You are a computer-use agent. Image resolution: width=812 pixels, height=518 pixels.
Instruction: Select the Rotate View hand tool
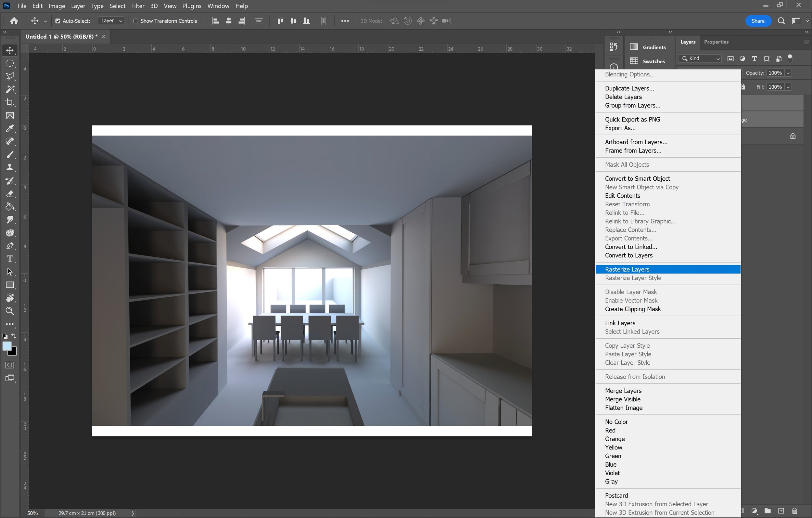tap(10, 298)
